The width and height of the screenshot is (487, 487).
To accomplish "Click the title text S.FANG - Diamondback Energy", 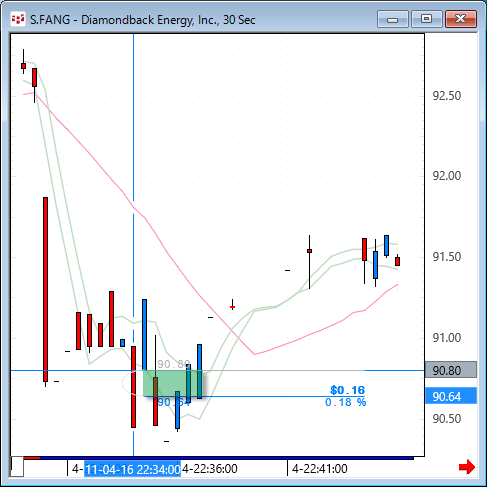I will 143,20.
